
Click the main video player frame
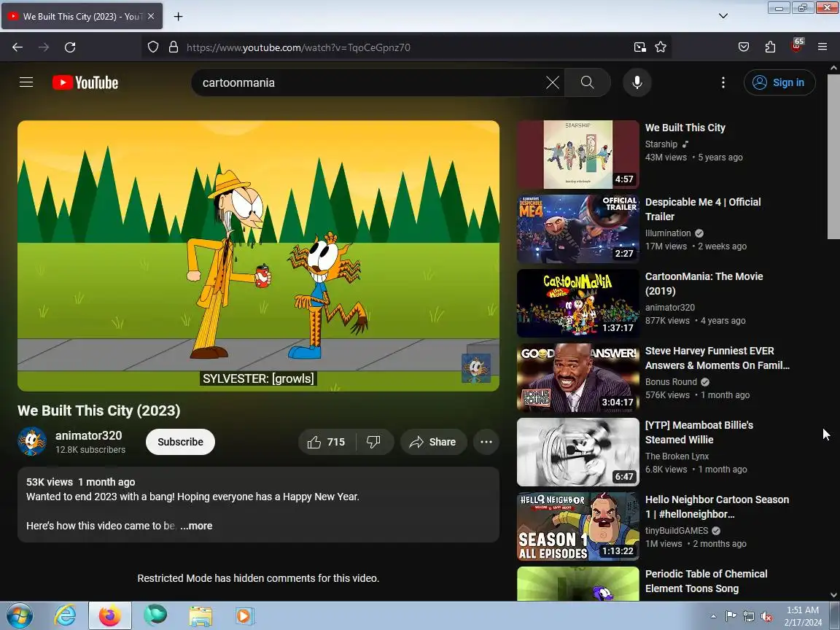pos(258,255)
